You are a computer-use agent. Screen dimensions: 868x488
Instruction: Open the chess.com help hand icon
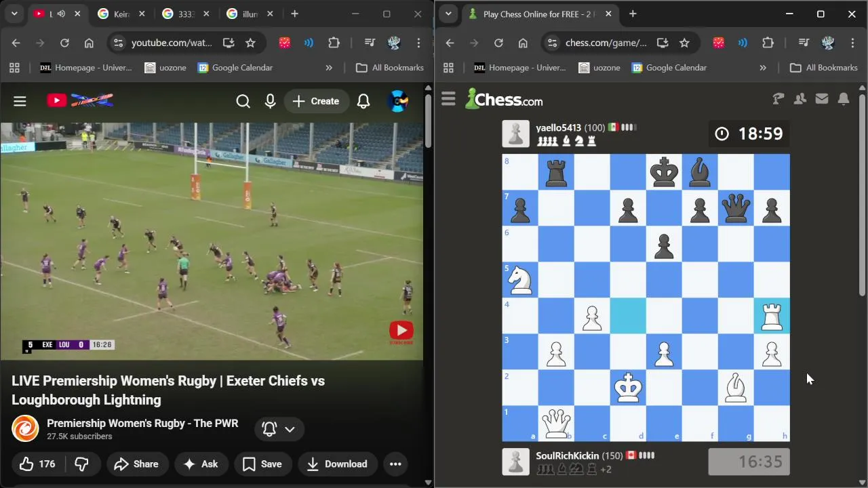click(x=778, y=99)
